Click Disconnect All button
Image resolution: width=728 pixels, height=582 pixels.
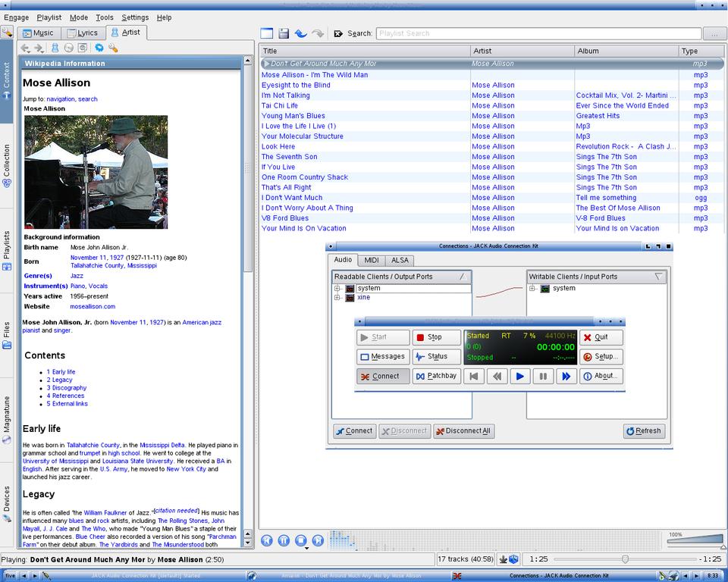coord(463,430)
